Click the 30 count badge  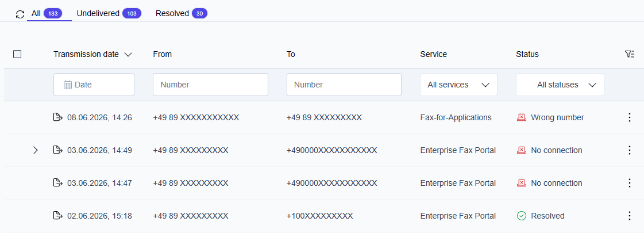(x=199, y=14)
